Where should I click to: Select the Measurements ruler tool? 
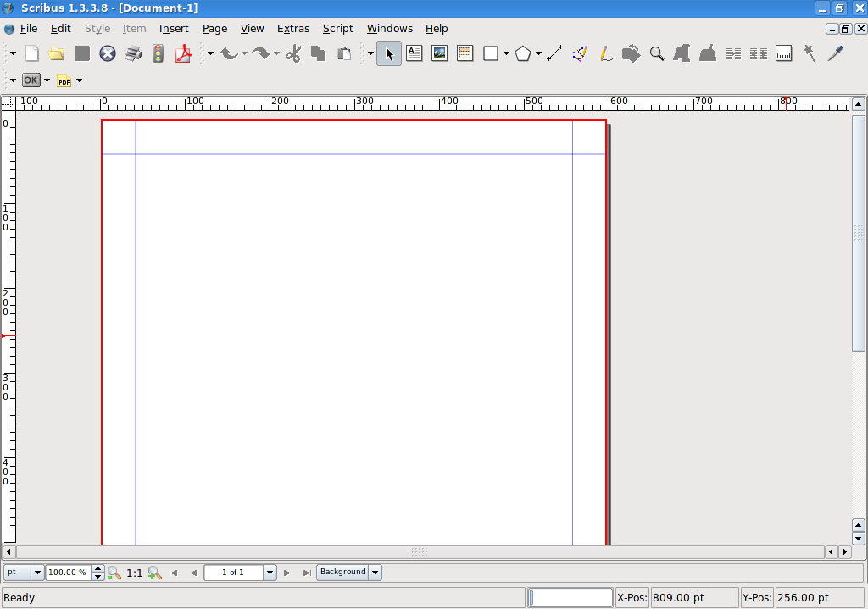783,53
